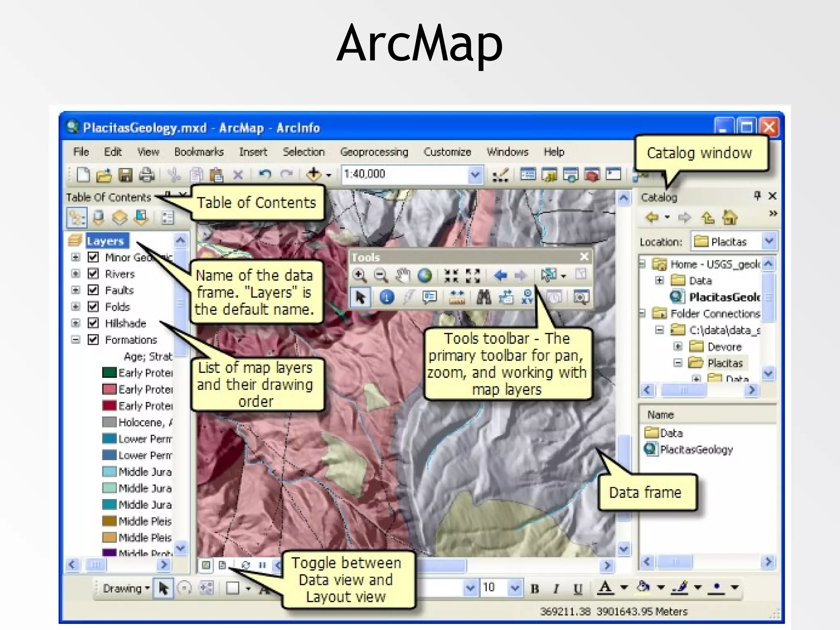
Task: Select the Pan hand tool
Action: click(x=403, y=275)
